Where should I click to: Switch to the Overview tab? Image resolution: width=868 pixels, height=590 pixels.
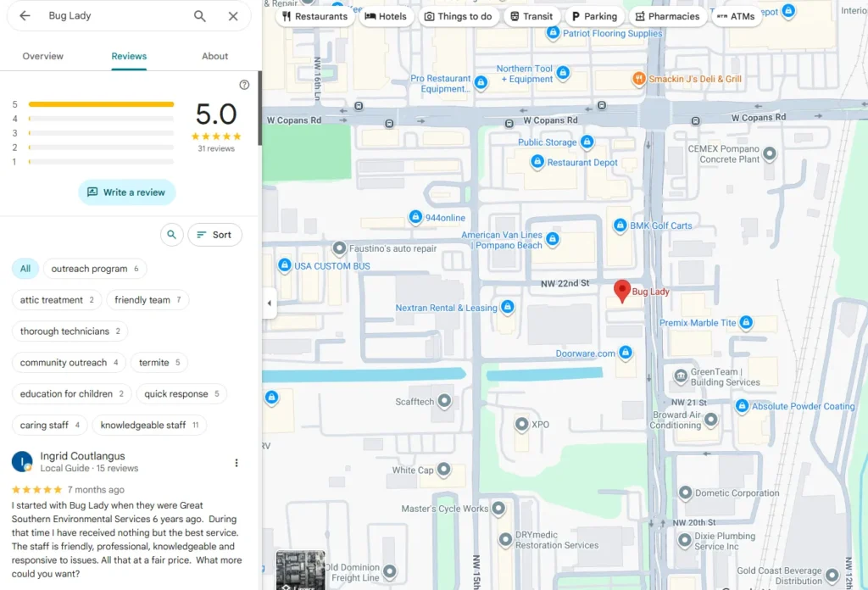coord(42,56)
